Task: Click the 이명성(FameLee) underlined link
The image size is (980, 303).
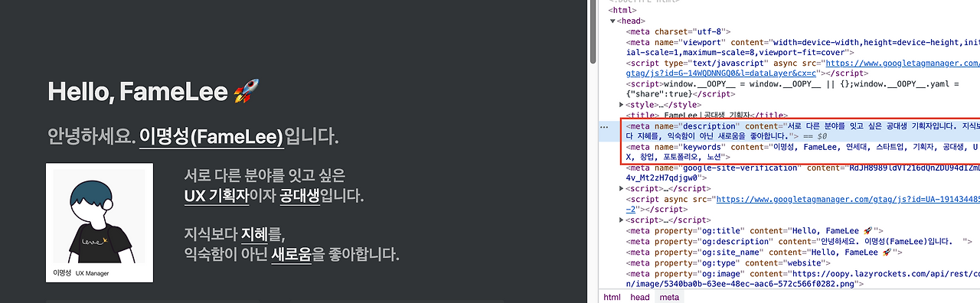Action: click(x=211, y=137)
